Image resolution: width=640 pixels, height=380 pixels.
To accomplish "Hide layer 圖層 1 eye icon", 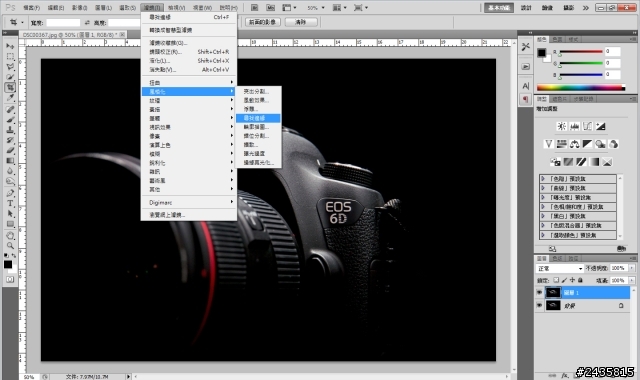I will (539, 292).
